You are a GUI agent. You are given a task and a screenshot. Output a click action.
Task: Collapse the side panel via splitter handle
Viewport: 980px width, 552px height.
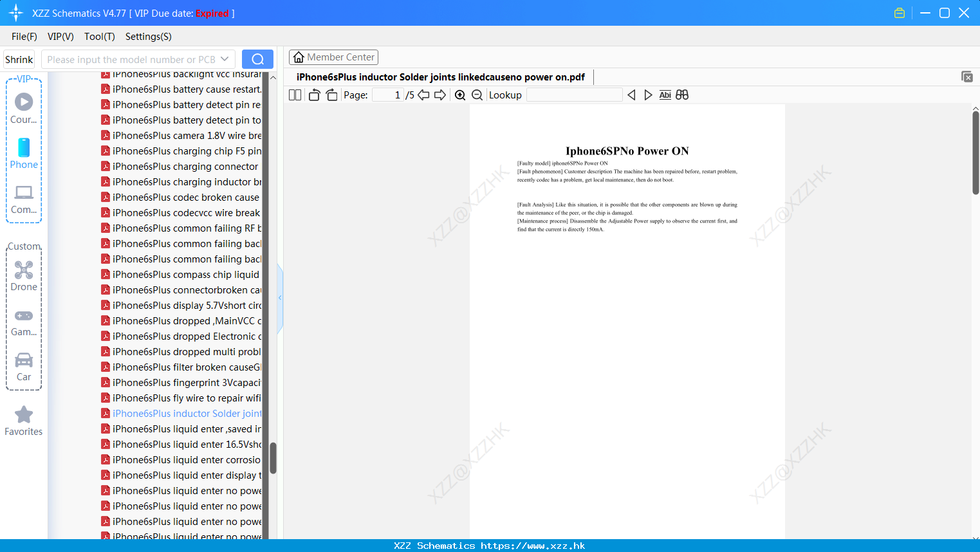pos(280,298)
